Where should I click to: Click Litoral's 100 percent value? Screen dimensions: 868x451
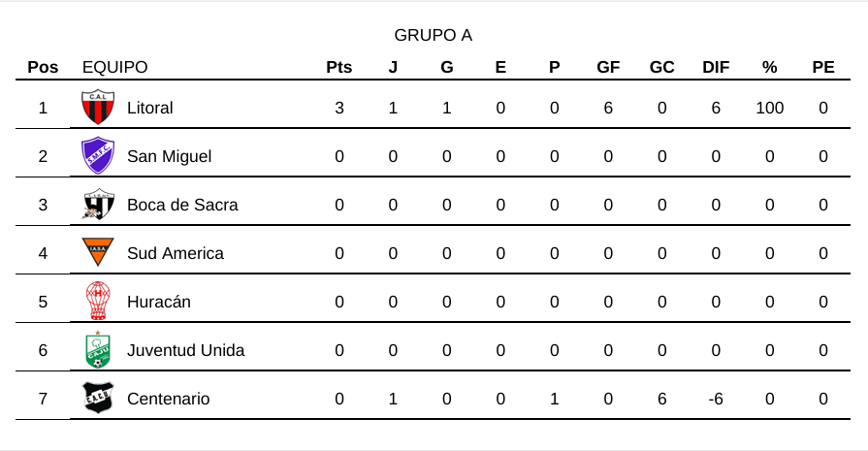tap(769, 108)
